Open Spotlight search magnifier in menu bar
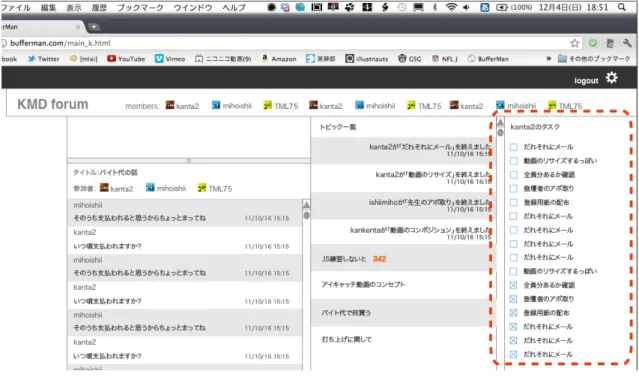 [621, 7]
